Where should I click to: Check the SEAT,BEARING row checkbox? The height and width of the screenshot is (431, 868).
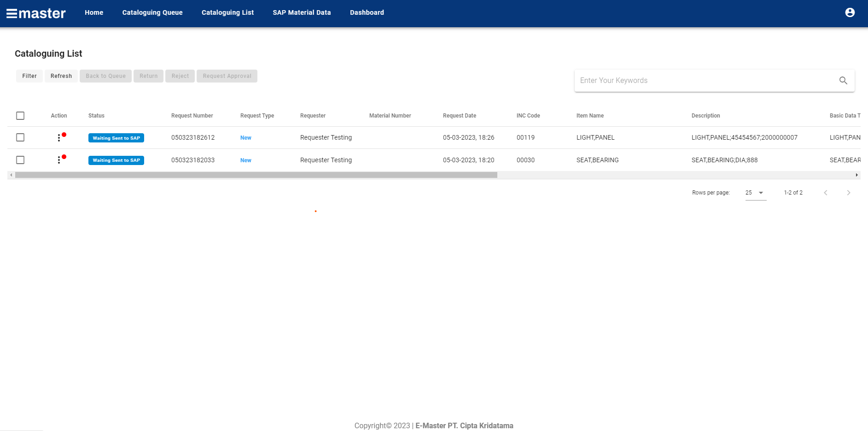pos(20,160)
